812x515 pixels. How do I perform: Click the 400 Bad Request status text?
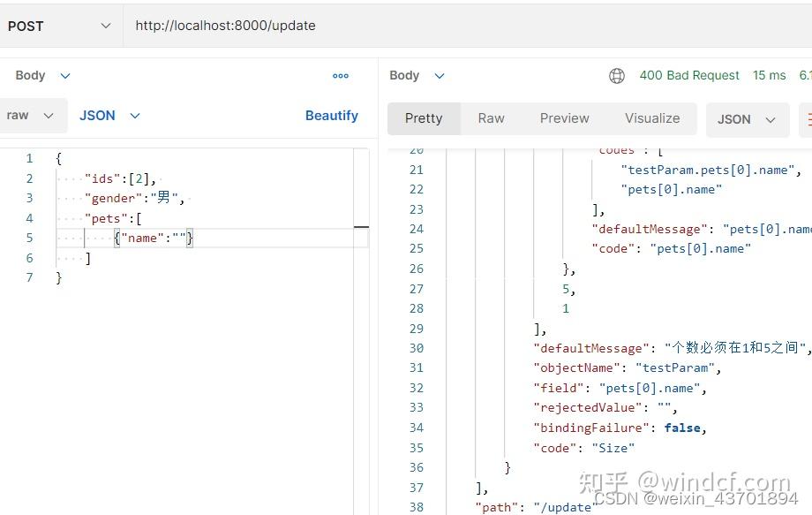point(689,75)
